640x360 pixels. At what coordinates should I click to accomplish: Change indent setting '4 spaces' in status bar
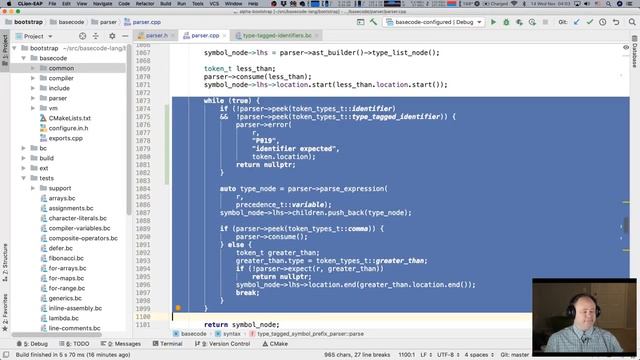click(x=478, y=355)
